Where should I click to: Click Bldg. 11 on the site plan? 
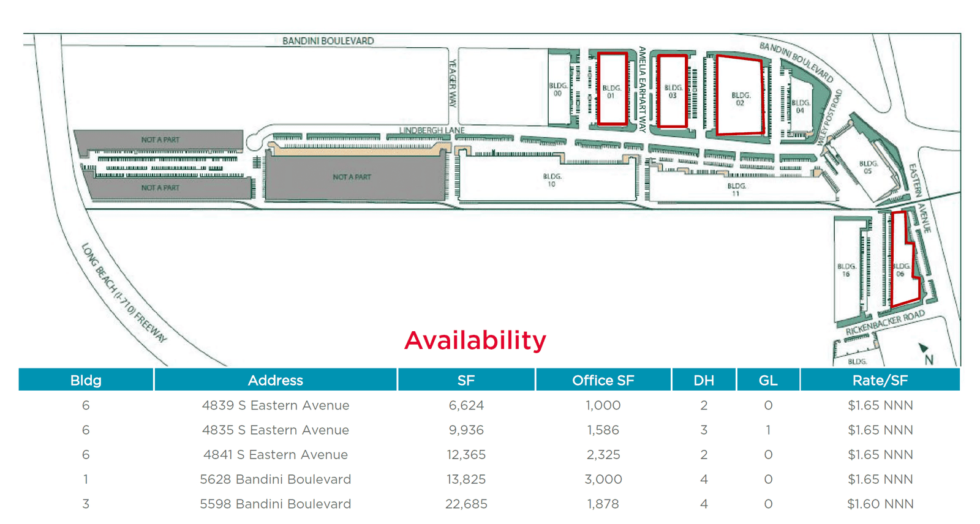(x=736, y=189)
